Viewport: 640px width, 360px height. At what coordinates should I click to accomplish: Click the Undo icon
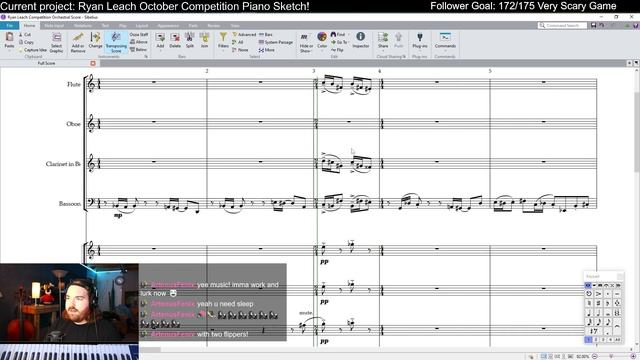602,25
